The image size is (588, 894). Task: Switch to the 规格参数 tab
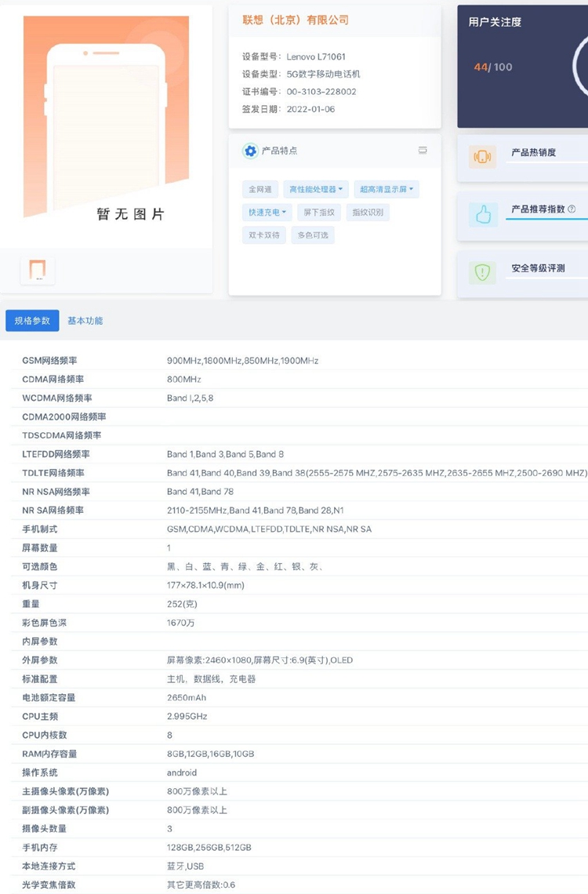[x=32, y=321]
